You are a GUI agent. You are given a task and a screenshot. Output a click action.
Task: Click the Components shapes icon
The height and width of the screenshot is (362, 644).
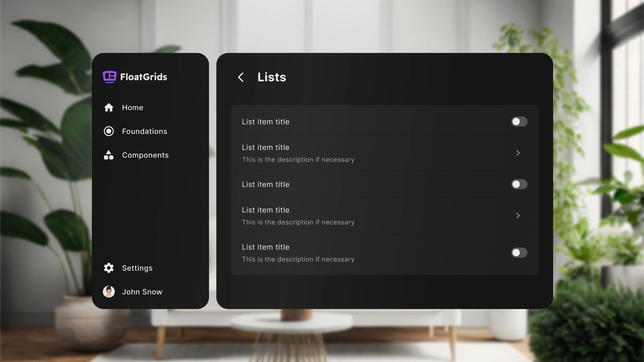[x=109, y=155]
